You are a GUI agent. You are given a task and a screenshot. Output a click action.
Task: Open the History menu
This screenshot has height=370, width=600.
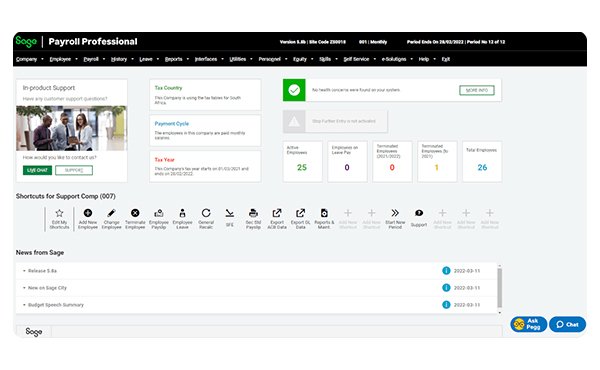(x=119, y=59)
